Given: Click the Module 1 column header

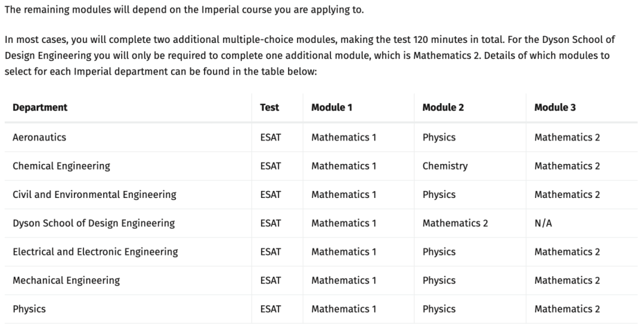Looking at the screenshot, I should [332, 107].
